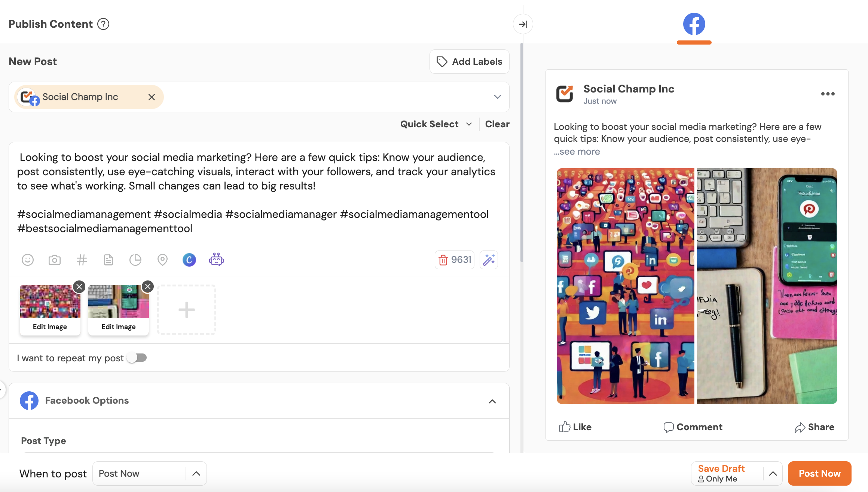Screen dimensions: 868x492
Task: Collapse the Facebook Options section
Action: click(492, 401)
